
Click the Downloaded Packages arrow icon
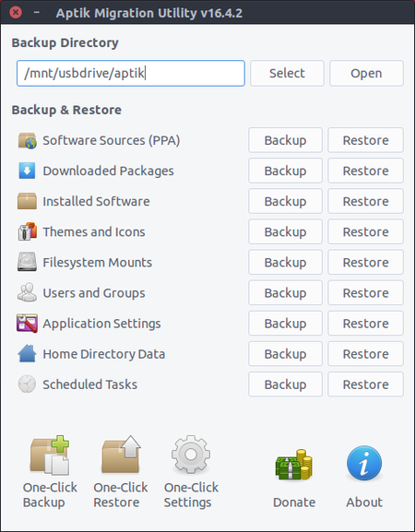pos(27,171)
